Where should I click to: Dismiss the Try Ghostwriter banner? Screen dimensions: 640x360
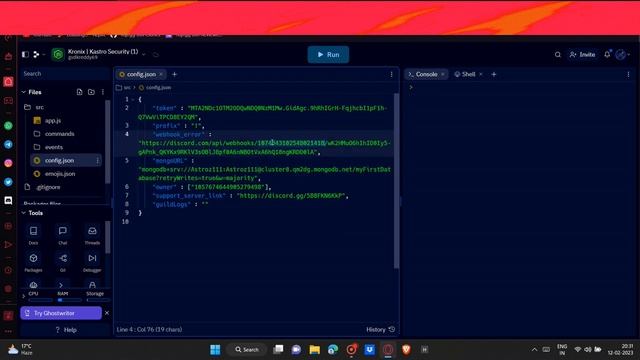[107, 313]
